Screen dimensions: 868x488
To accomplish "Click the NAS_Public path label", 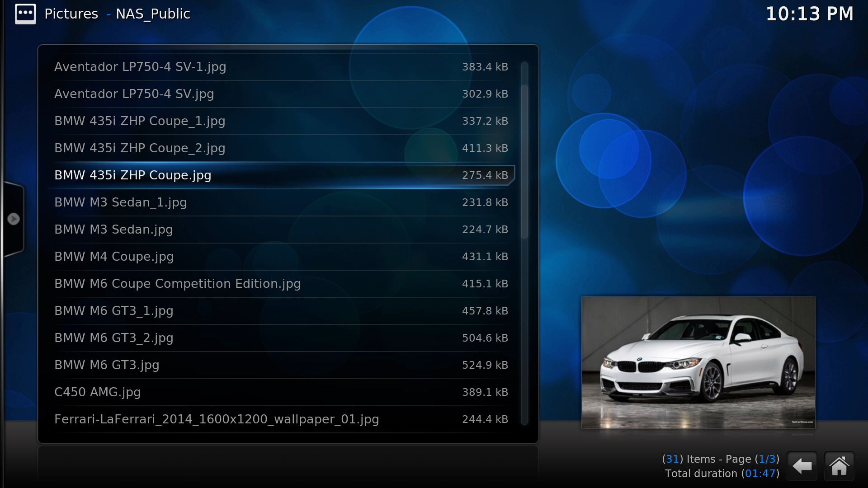I will click(x=153, y=14).
